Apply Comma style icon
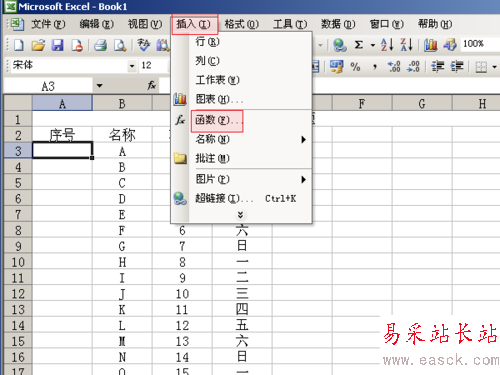This screenshot has height=375, width=500. tap(375, 67)
